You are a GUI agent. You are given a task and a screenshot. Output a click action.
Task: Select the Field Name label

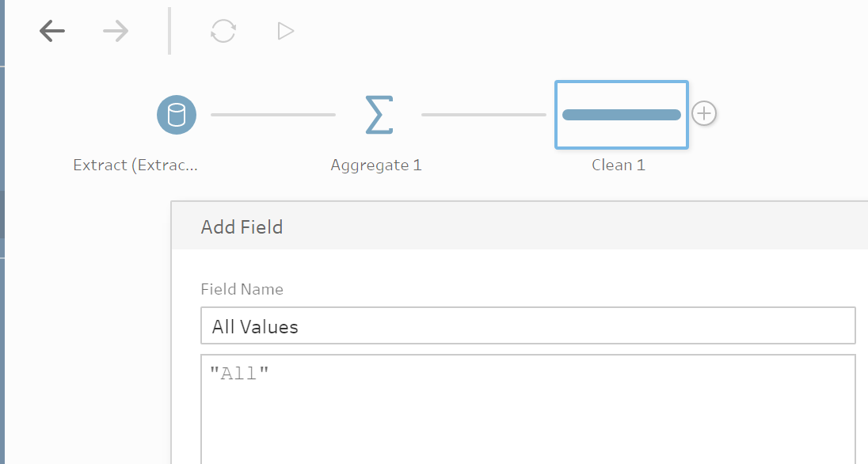[242, 289]
